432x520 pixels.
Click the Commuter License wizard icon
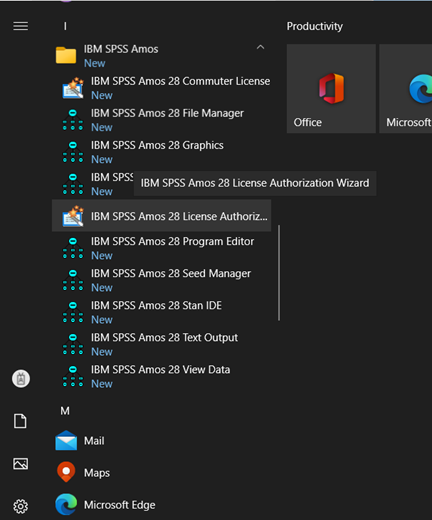tap(73, 88)
